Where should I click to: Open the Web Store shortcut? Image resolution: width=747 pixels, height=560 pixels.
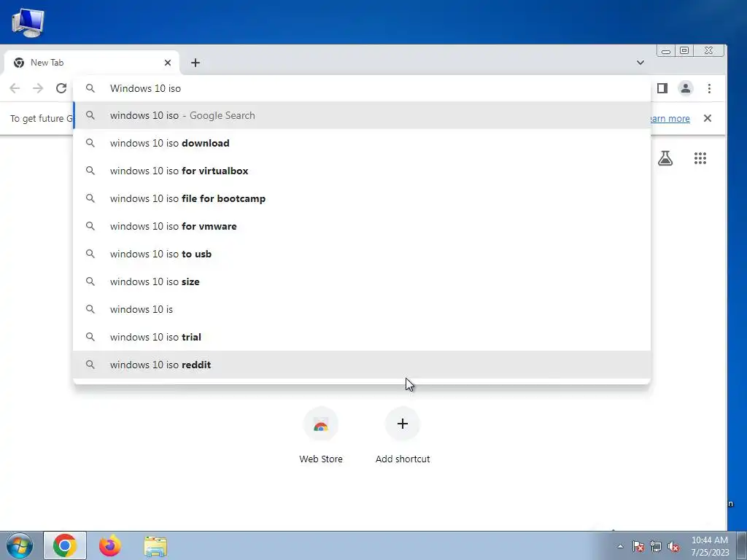(x=321, y=436)
